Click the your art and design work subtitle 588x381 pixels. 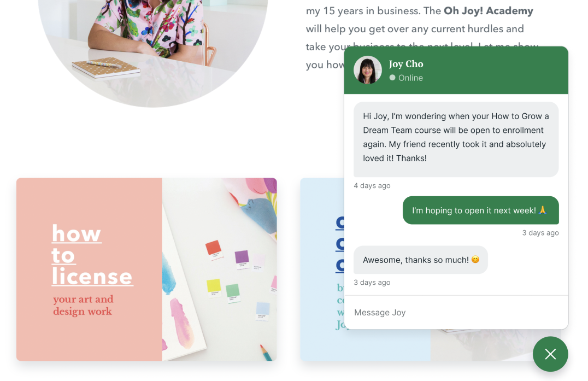[x=83, y=305]
